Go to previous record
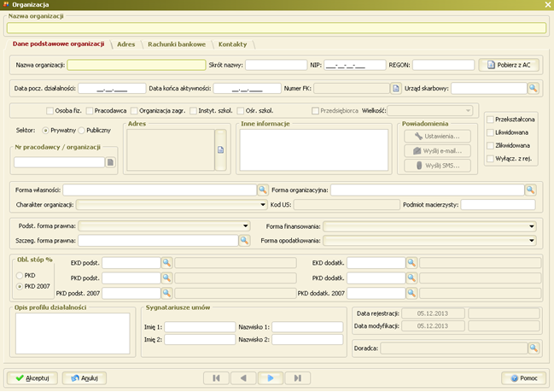Screen dimensions: 554x392 (243, 378)
